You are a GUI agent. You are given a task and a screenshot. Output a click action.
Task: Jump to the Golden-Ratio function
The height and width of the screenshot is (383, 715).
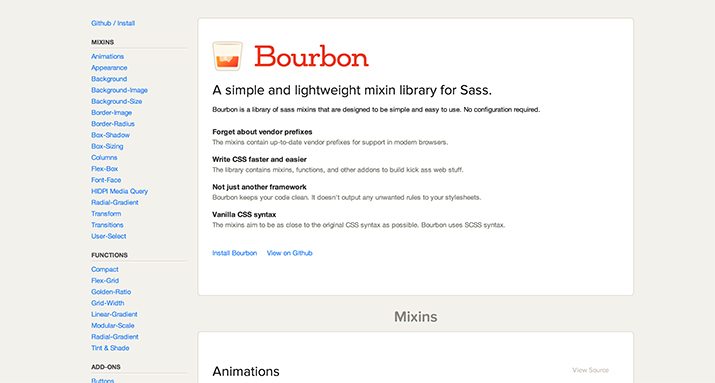[x=111, y=292]
